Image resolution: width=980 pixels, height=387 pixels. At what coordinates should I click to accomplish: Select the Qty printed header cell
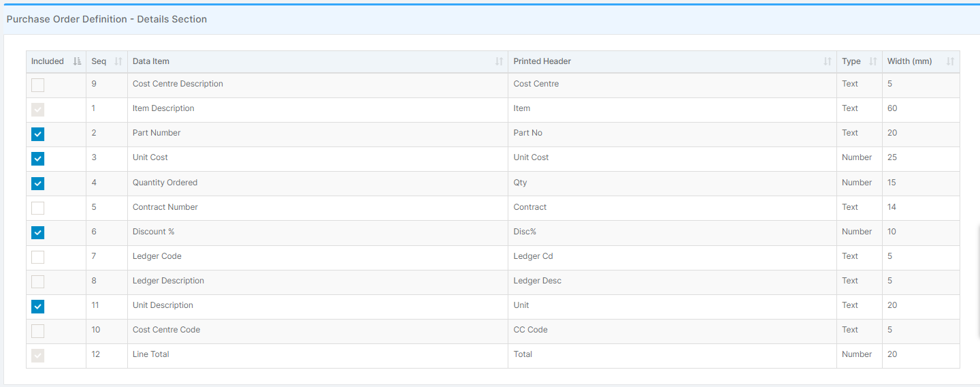coord(672,183)
